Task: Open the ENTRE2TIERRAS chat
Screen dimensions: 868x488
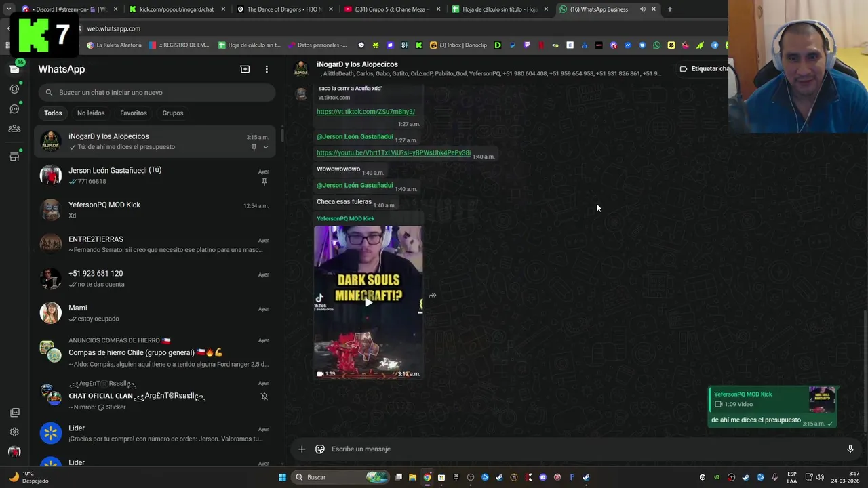Action: point(155,244)
